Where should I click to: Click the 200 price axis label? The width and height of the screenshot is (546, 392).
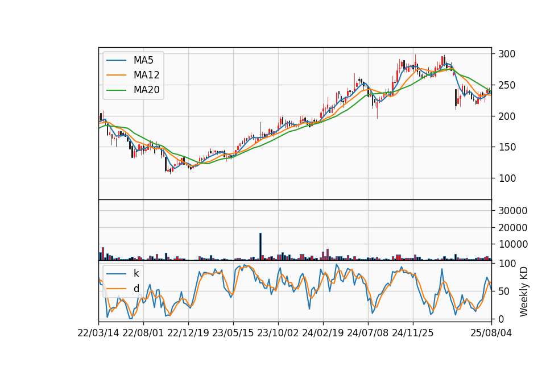(x=507, y=116)
